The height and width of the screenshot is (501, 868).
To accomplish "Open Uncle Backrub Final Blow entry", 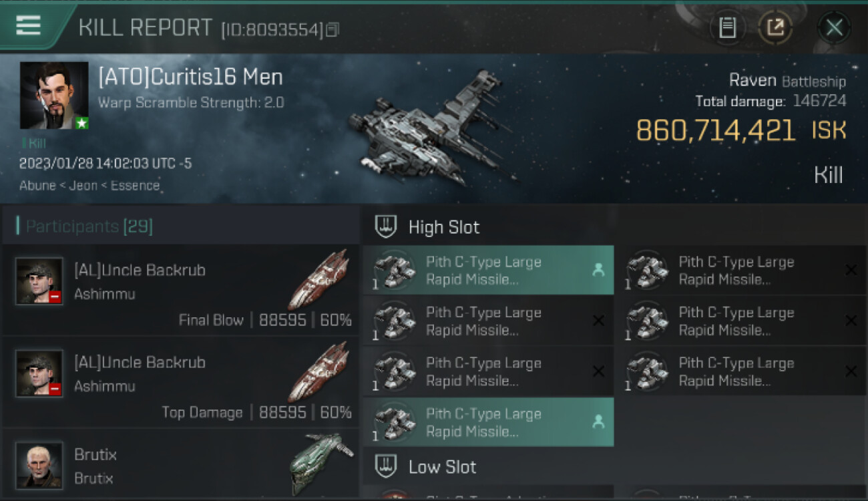I will click(x=180, y=290).
